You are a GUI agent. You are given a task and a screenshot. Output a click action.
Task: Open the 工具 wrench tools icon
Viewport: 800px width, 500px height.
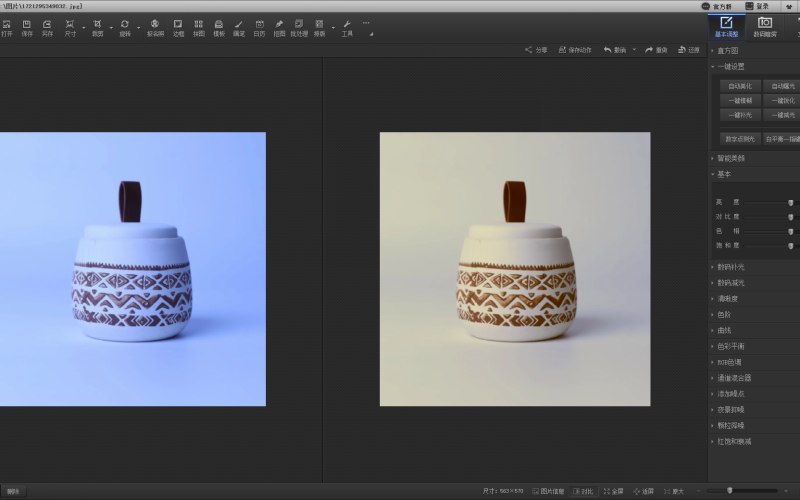tap(347, 28)
